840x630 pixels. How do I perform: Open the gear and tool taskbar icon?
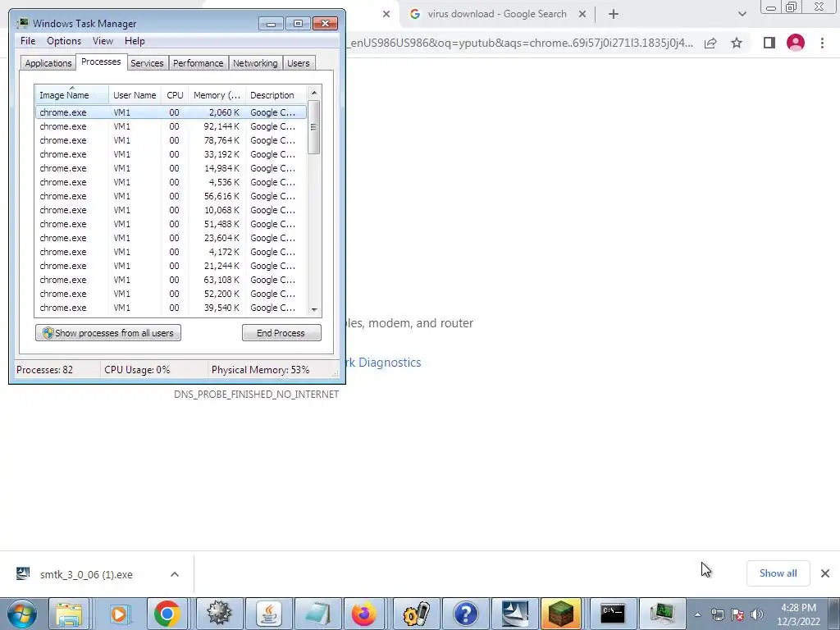click(x=416, y=614)
